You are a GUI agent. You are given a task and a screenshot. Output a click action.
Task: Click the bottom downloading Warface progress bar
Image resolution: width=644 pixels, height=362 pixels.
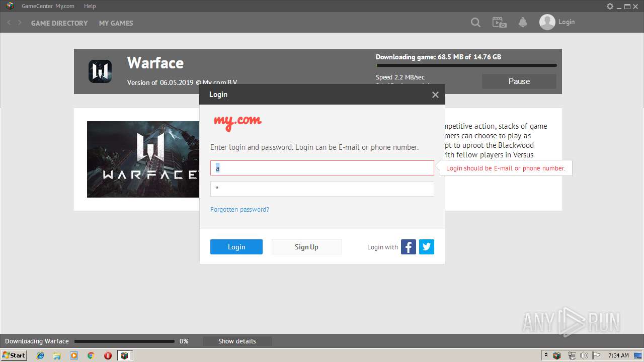[124, 341]
